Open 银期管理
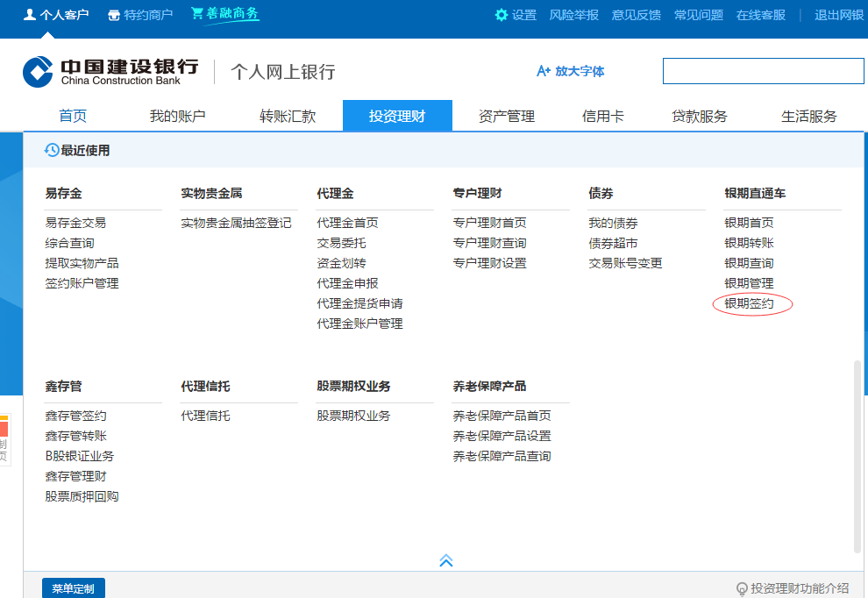The image size is (868, 598). coord(749,283)
